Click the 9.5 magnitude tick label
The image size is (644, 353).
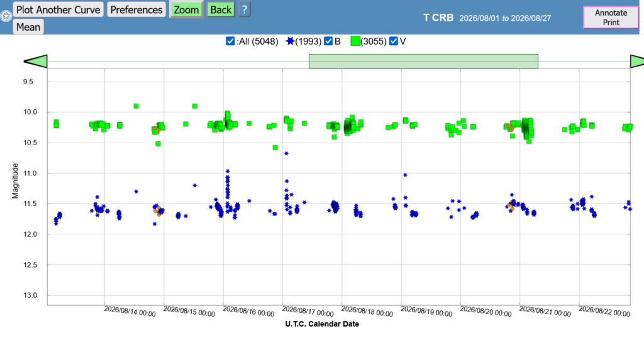(28, 82)
